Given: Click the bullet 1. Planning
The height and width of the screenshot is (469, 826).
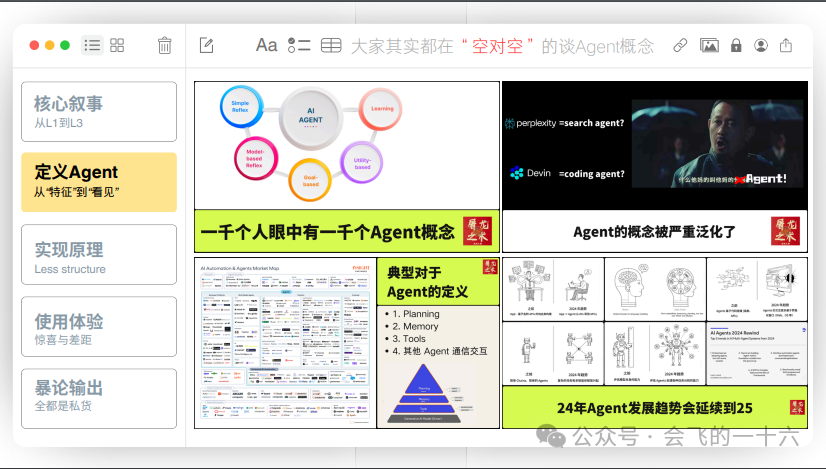Looking at the screenshot, I should coord(416,314).
